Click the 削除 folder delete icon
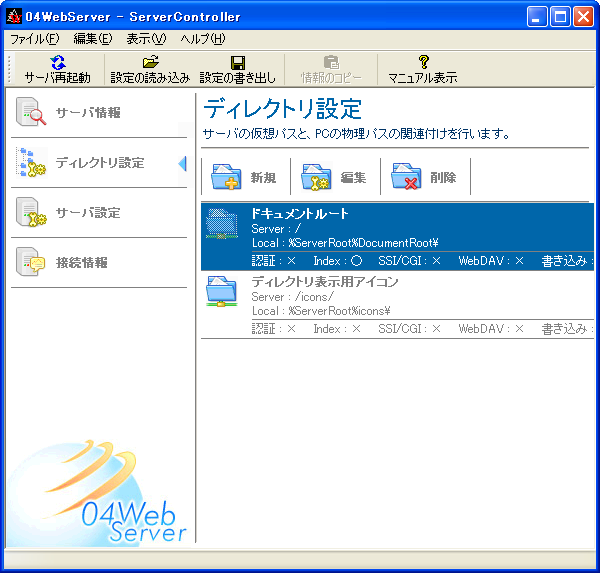The height and width of the screenshot is (573, 600). tap(406, 176)
